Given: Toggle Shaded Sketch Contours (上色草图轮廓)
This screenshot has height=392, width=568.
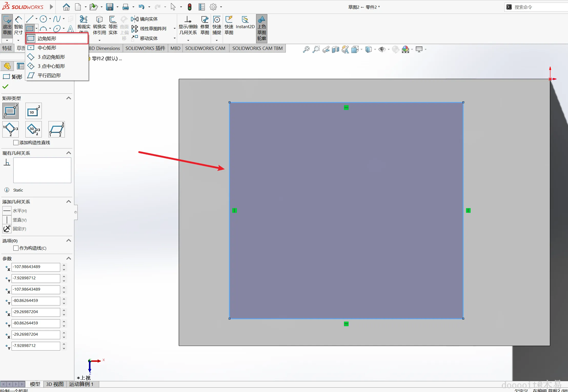Looking at the screenshot, I should coord(261,28).
